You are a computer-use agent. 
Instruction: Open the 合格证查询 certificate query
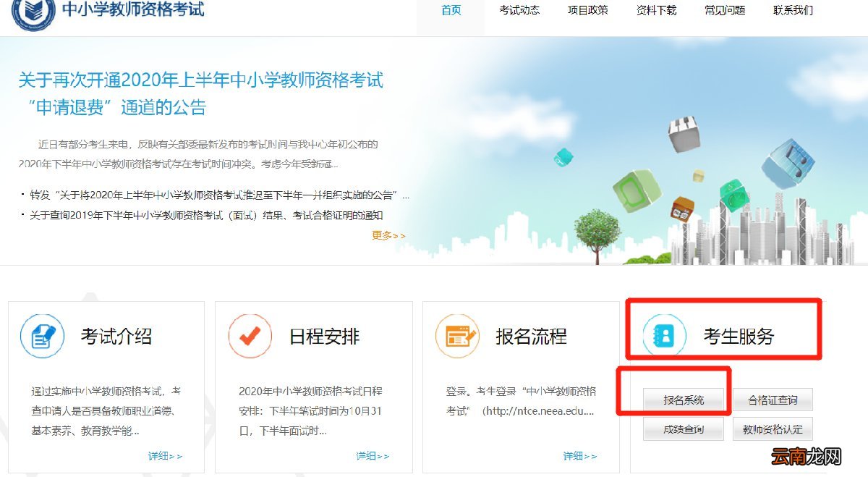coord(773,399)
